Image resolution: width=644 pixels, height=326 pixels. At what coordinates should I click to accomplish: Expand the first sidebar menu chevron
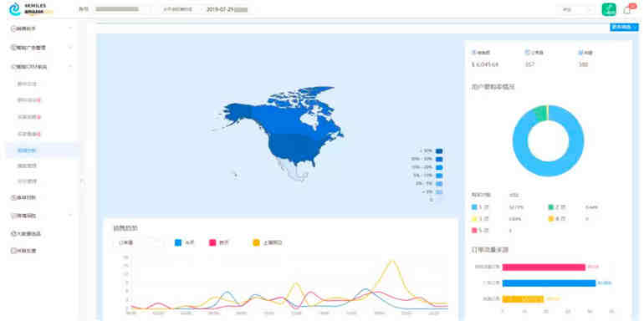click(x=70, y=28)
